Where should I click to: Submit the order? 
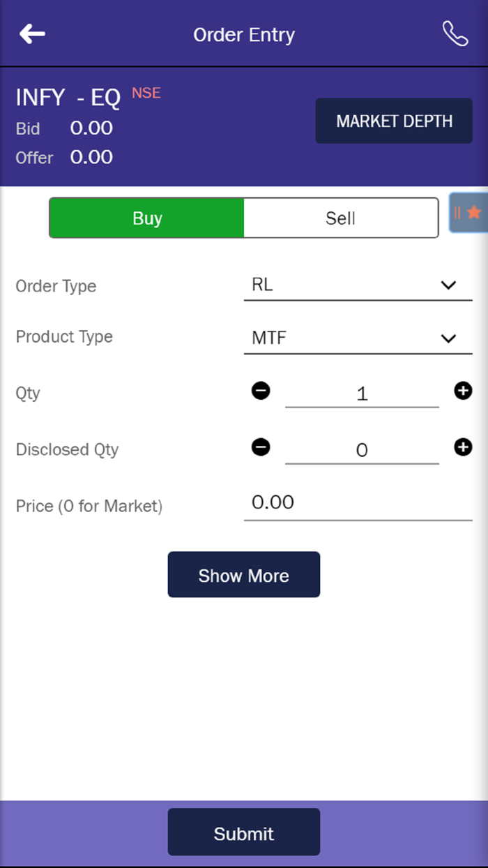[243, 832]
